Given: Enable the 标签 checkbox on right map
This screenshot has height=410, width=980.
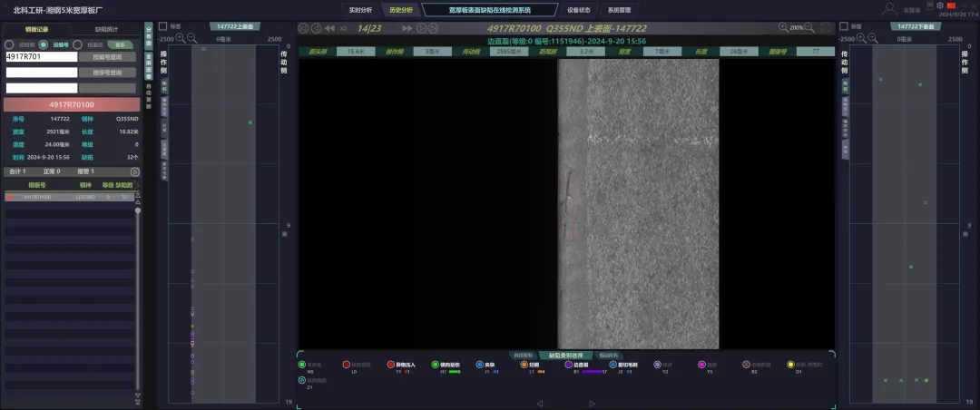Looking at the screenshot, I should pos(844,26).
